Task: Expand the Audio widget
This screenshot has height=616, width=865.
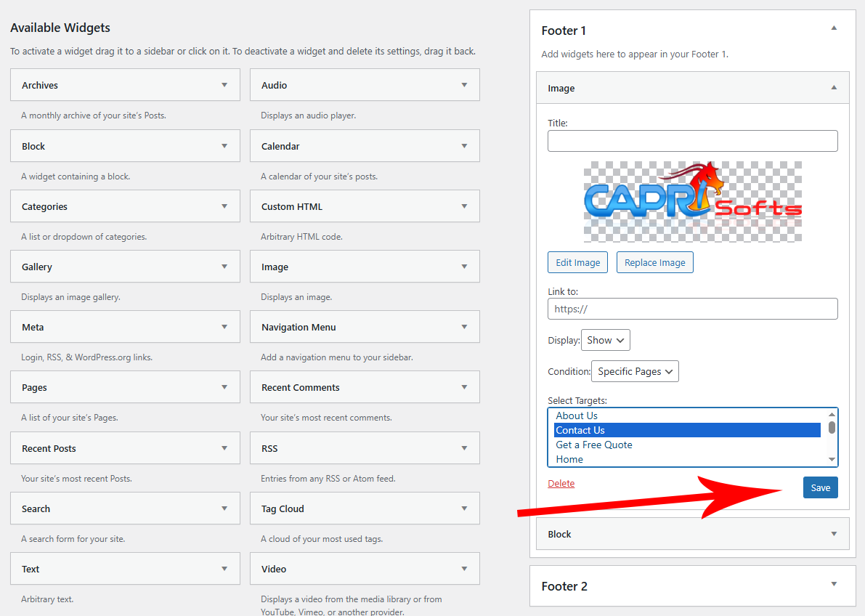Action: [x=465, y=85]
